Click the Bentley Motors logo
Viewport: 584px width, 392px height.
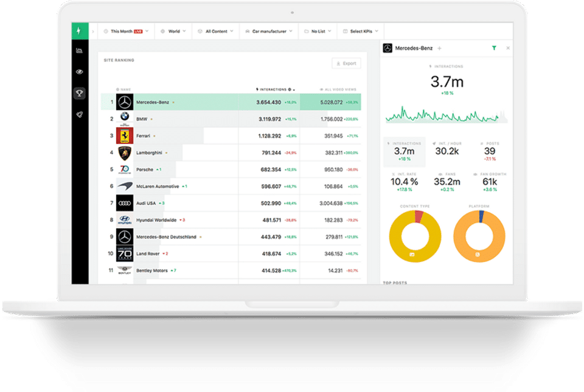(x=124, y=270)
